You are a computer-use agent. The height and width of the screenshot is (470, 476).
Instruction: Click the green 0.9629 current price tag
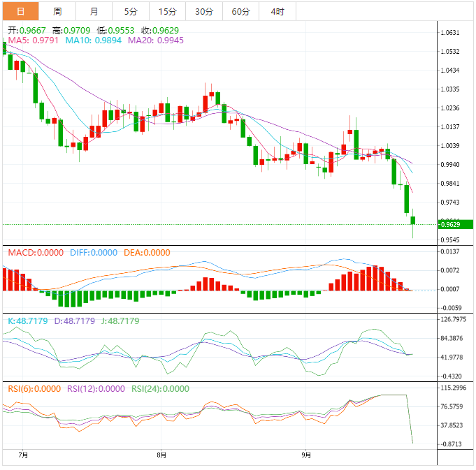(456, 224)
